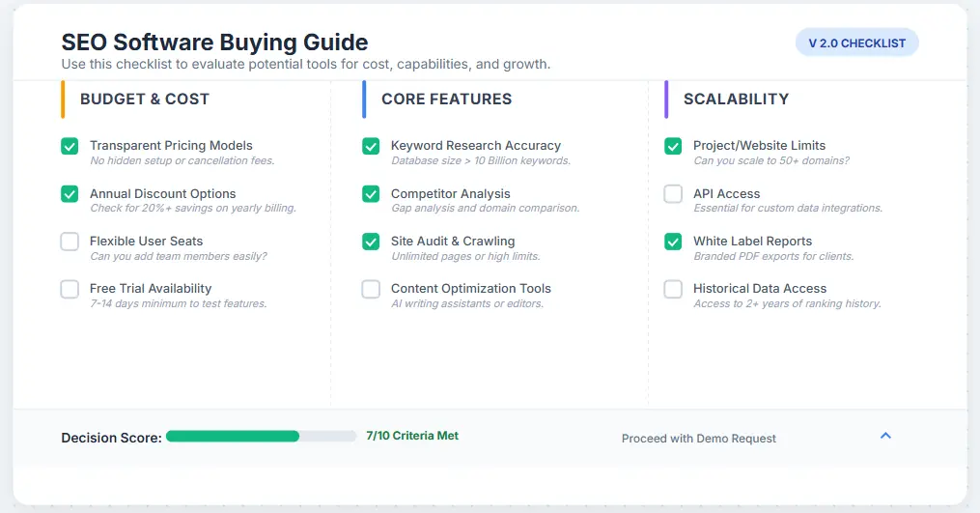
Task: Check the Historical Data Access checkbox
Action: click(x=673, y=289)
